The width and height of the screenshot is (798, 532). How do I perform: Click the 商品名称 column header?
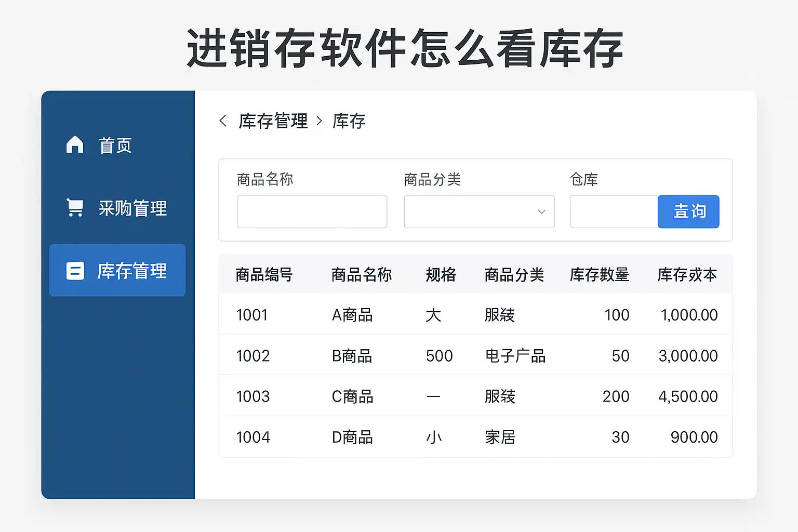click(x=362, y=274)
